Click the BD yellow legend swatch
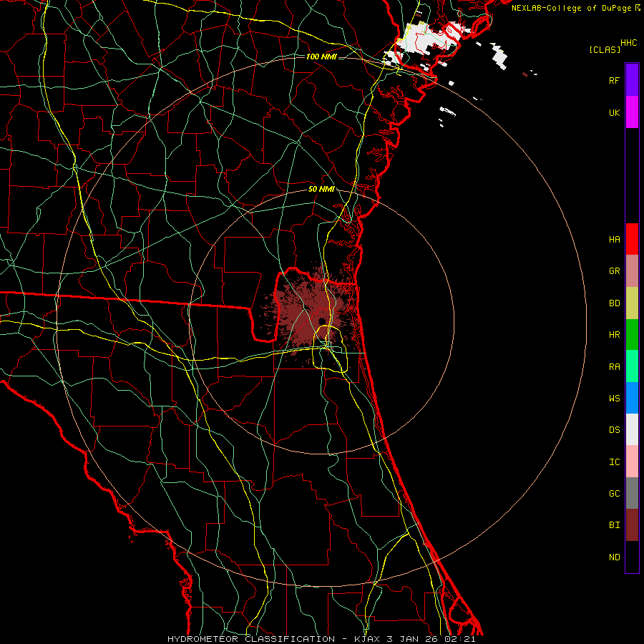644x644 pixels. click(x=632, y=303)
